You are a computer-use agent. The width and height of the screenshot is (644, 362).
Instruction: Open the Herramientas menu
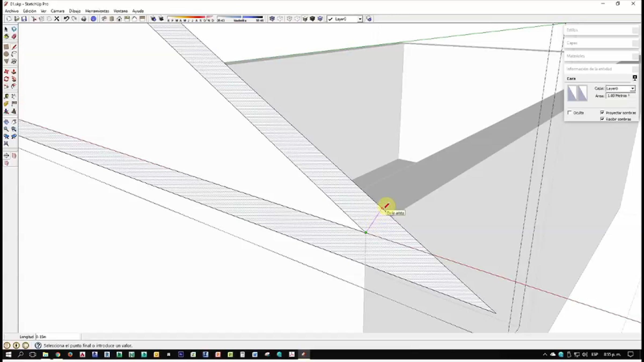tap(97, 11)
